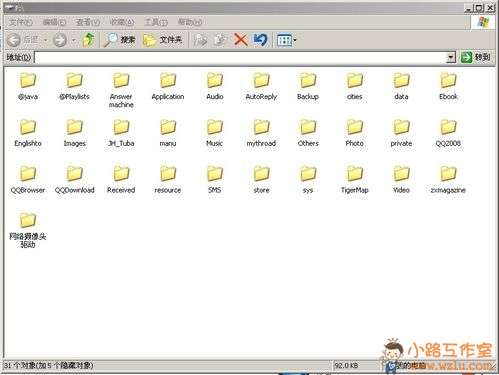Expand the address bar dropdown arrow
Image resolution: width=499 pixels, height=375 pixels.
pos(451,57)
